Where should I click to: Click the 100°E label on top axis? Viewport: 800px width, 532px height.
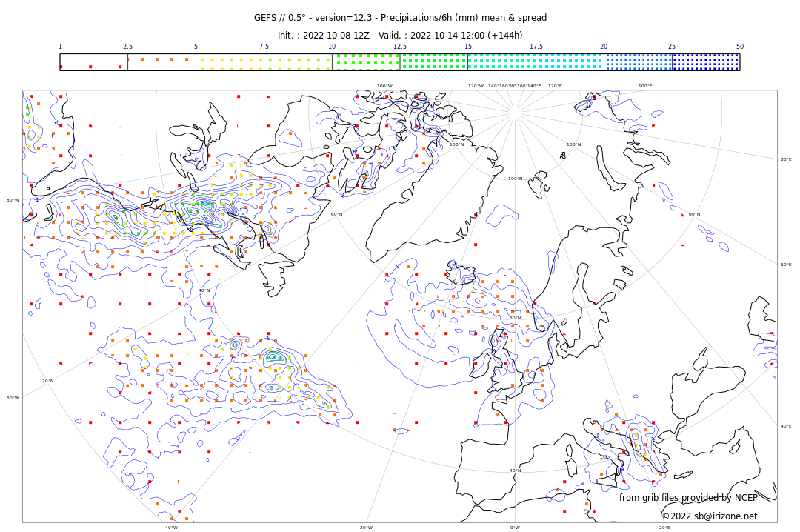[645, 86]
